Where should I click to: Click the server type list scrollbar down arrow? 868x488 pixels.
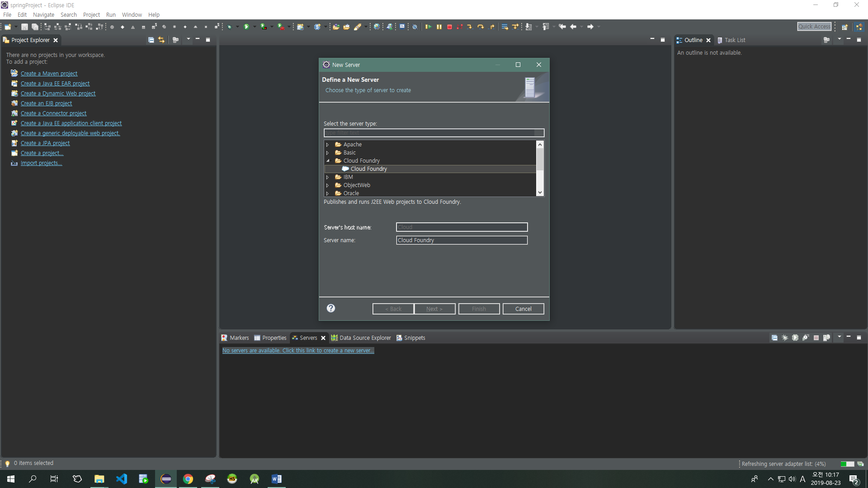pos(540,192)
